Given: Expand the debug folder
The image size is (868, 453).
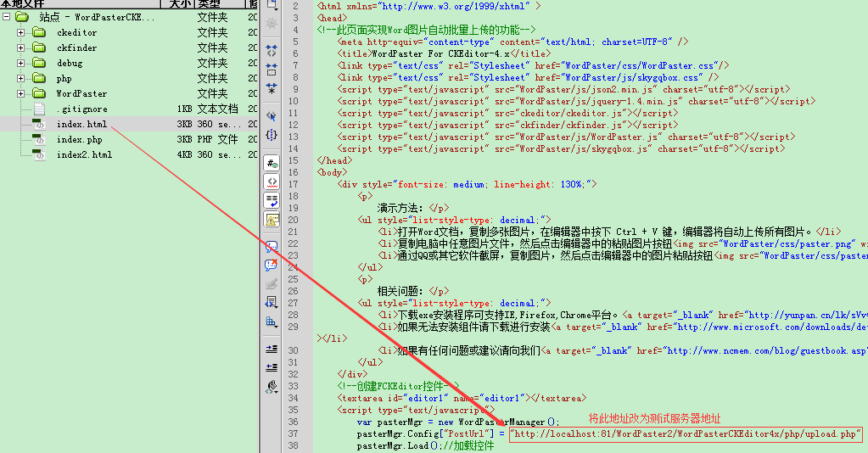Looking at the screenshot, I should tap(21, 63).
